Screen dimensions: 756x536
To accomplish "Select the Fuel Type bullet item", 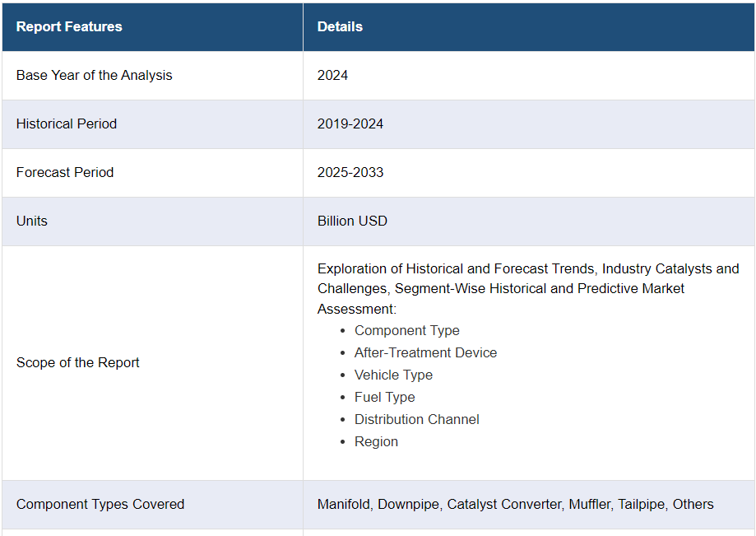I will point(384,397).
